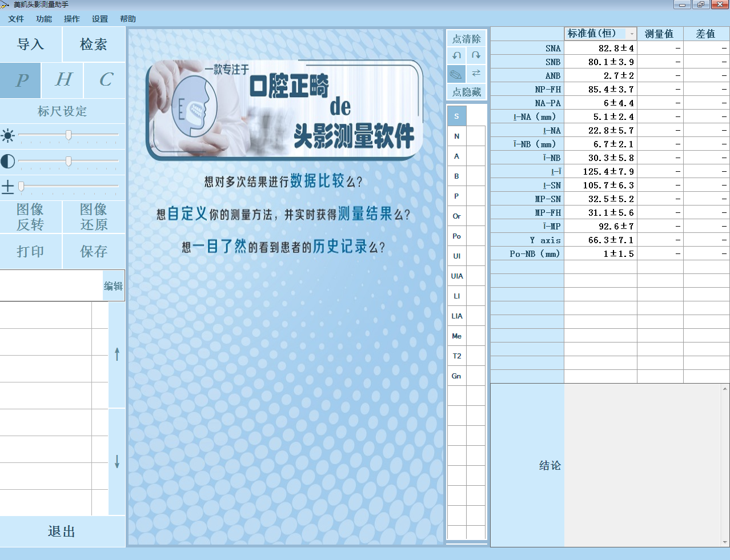Open the 设置 menu
Image resolution: width=730 pixels, height=560 pixels.
click(100, 19)
